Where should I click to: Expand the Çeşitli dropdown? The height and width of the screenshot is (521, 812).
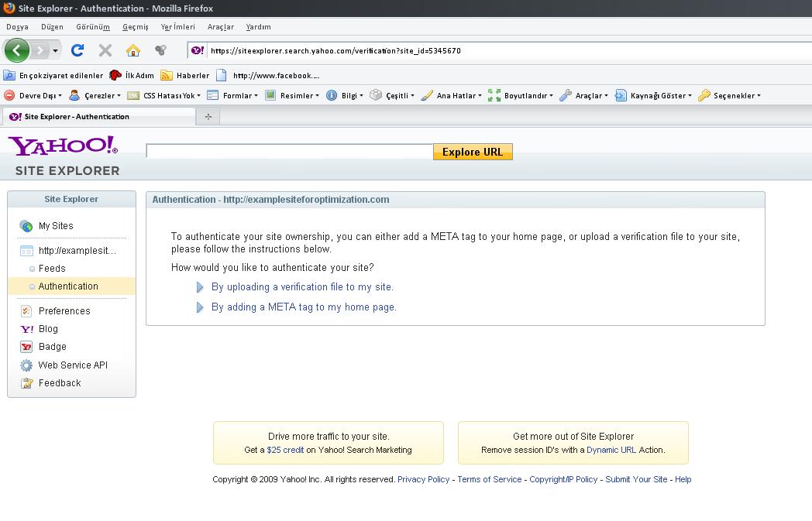point(392,96)
